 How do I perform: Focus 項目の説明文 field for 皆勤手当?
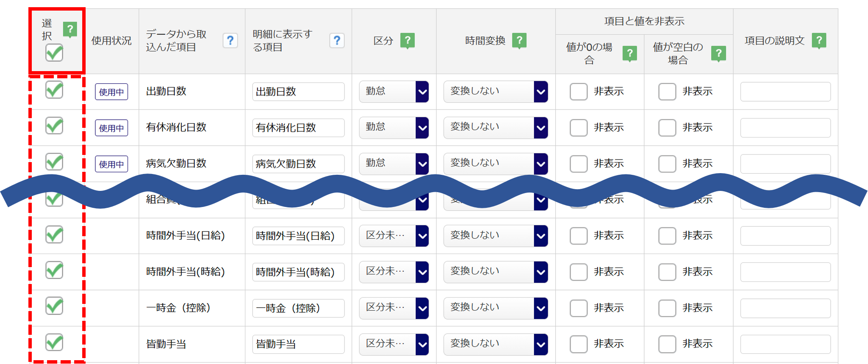tap(785, 344)
